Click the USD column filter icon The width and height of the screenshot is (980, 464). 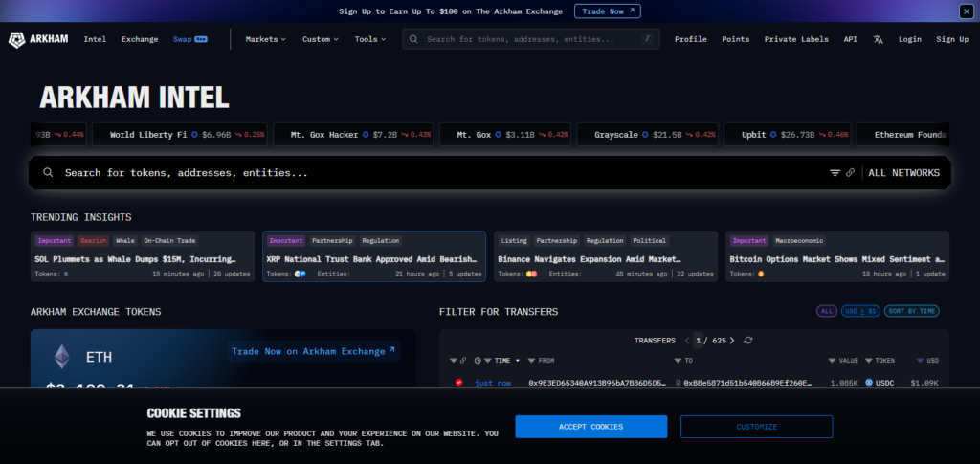921,361
